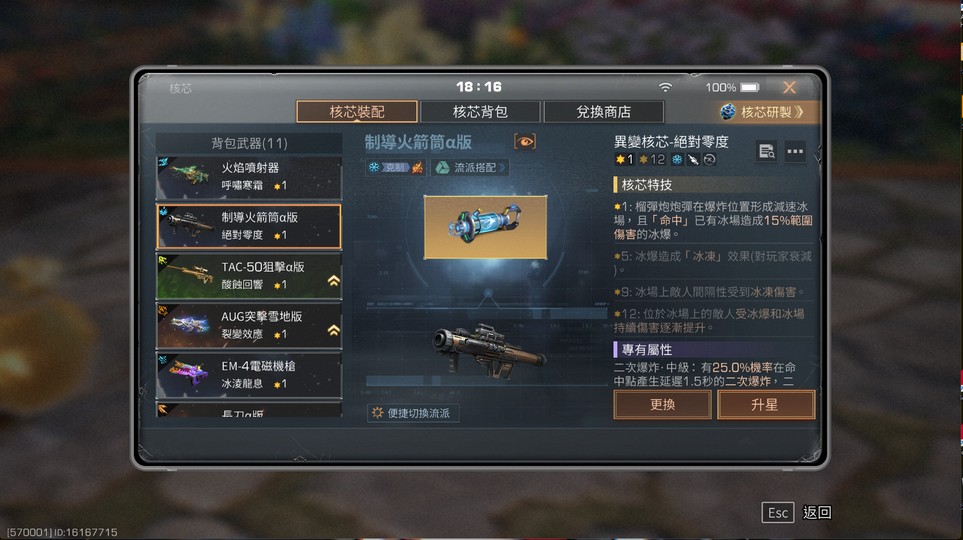Click the gear icon for 便捷切換流派
Image resolution: width=963 pixels, height=540 pixels.
click(x=377, y=413)
